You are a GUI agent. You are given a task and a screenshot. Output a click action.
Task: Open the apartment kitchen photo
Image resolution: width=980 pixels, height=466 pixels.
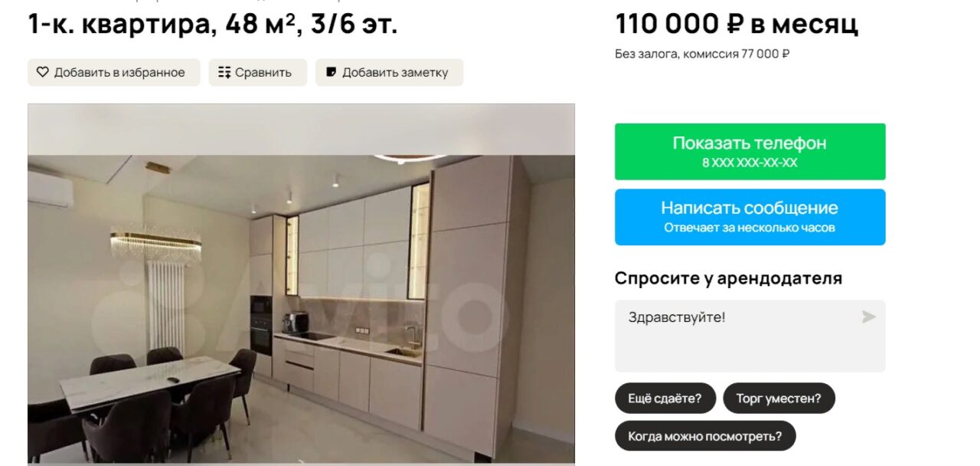click(301, 284)
